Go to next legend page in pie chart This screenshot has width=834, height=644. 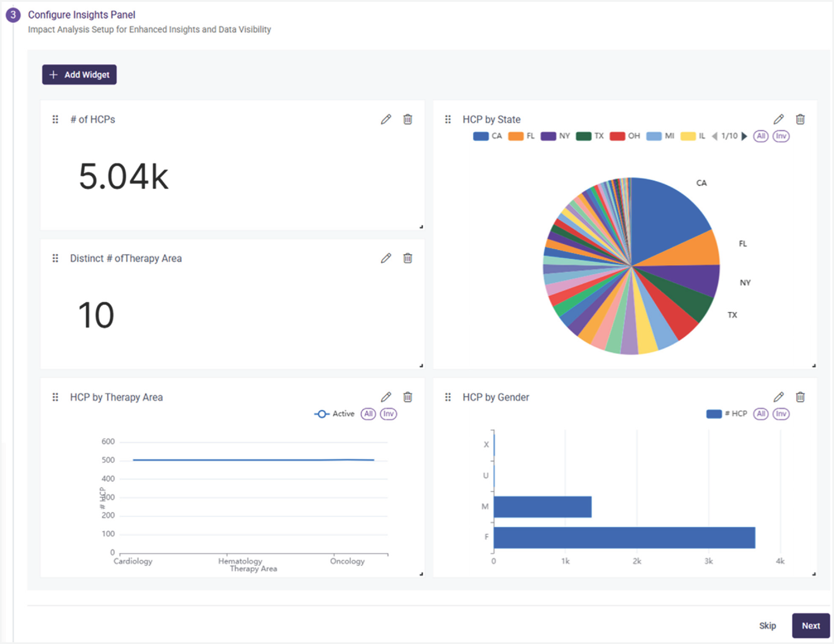(x=744, y=136)
